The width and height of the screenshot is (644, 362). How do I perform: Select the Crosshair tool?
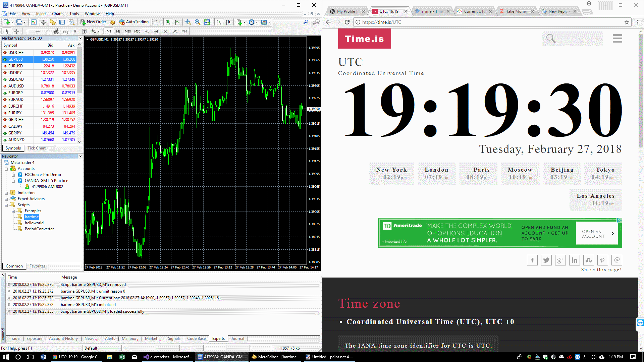[x=16, y=31]
